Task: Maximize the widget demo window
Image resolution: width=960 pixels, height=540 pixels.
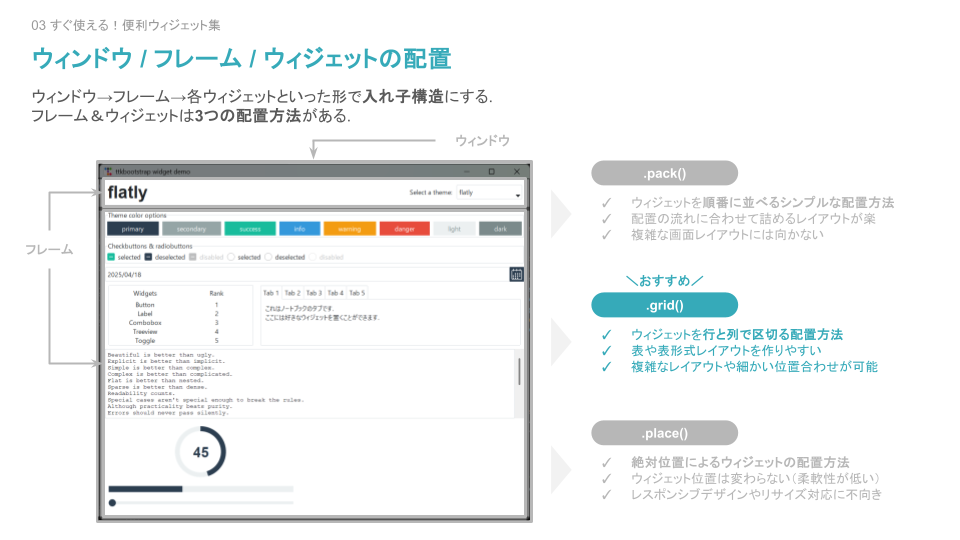Action: [491, 172]
